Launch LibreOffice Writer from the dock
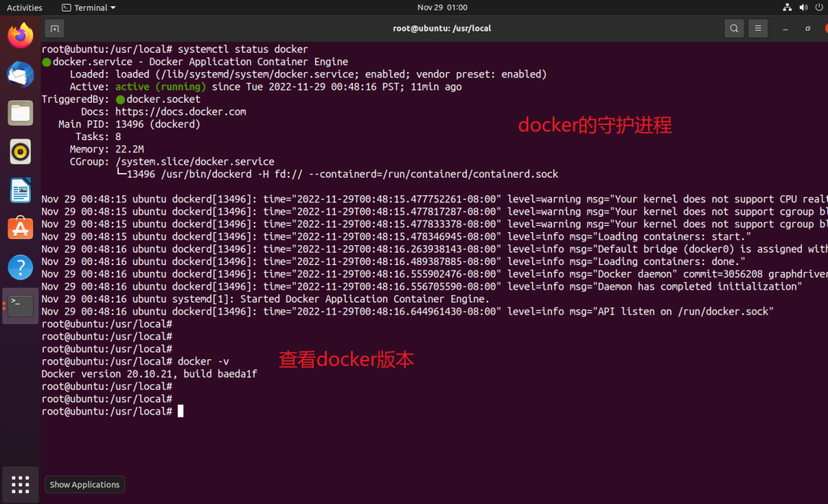This screenshot has width=828, height=504. click(21, 191)
